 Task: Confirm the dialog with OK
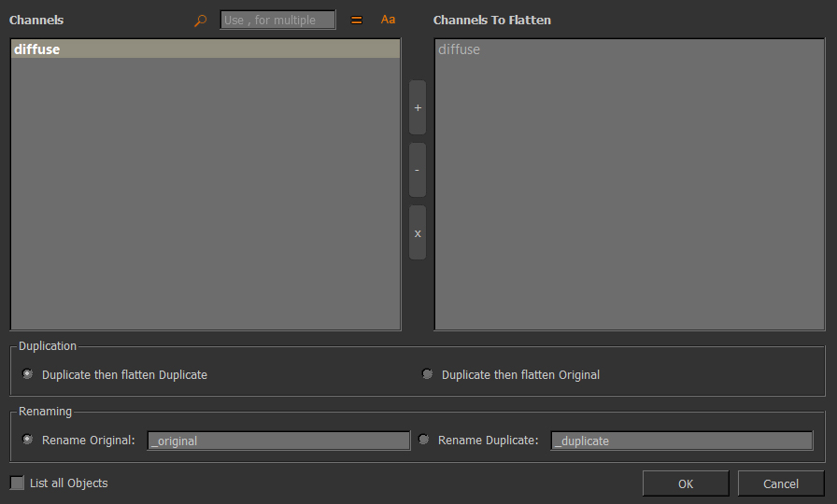pyautogui.click(x=685, y=483)
